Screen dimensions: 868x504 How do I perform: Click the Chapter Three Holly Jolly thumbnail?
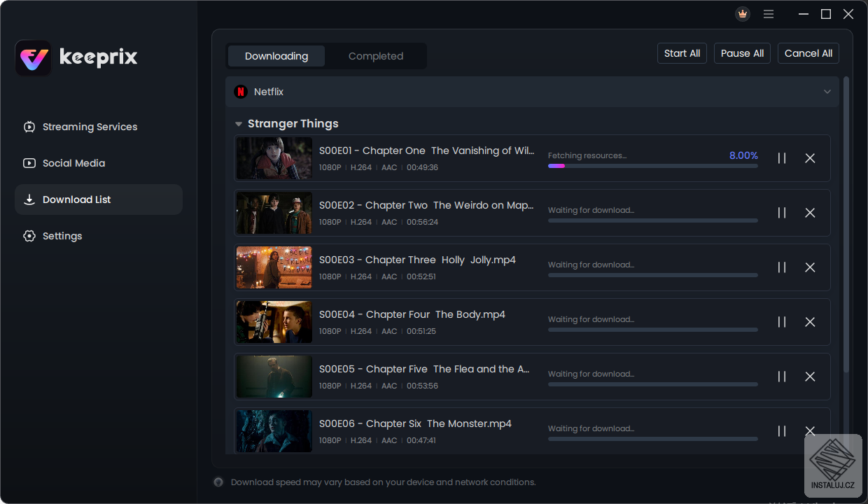[x=274, y=267]
